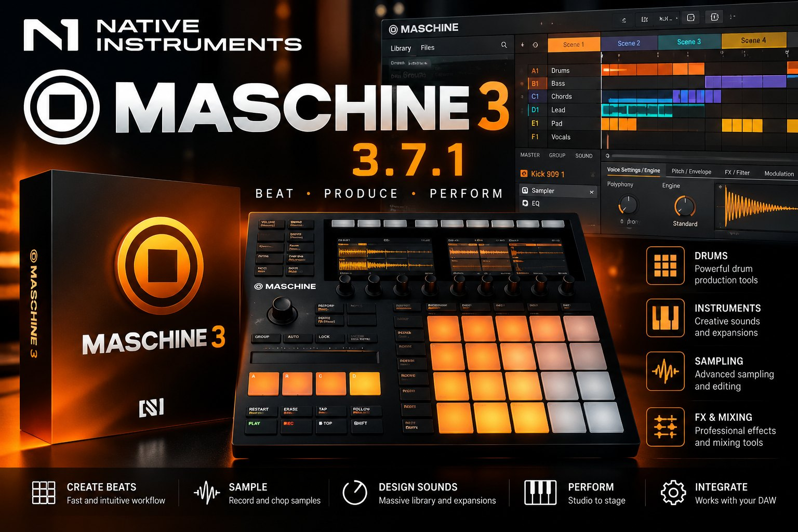Select the Scene 4 tab
The image size is (798, 532).
(753, 41)
